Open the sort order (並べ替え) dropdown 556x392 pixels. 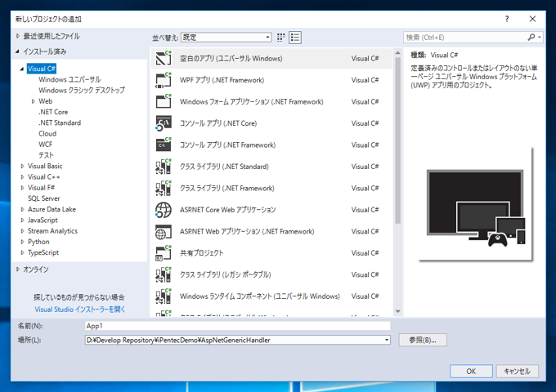click(x=226, y=38)
